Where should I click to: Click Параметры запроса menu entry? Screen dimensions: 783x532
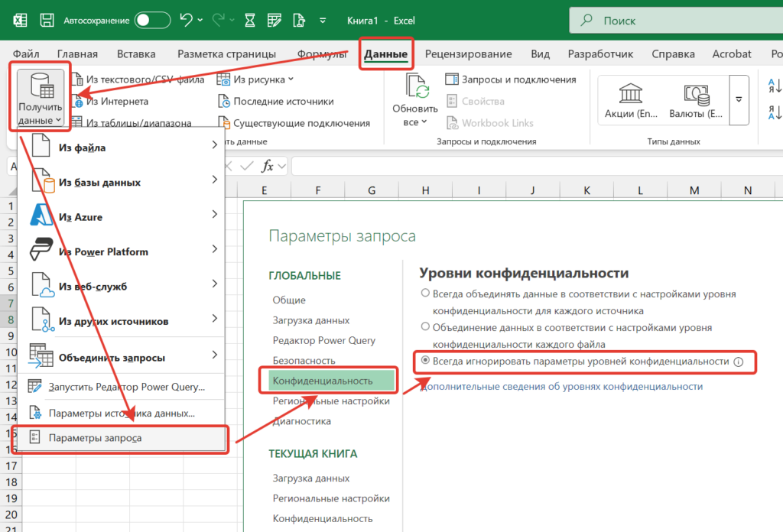click(x=122, y=438)
